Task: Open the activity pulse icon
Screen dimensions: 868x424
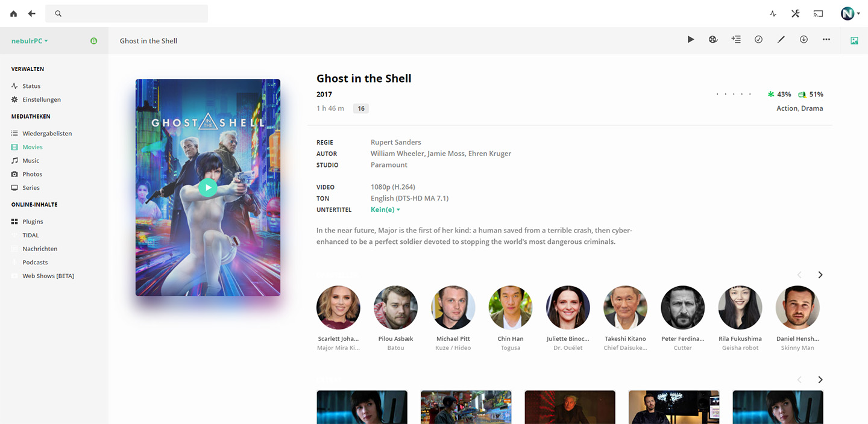Action: [773, 13]
